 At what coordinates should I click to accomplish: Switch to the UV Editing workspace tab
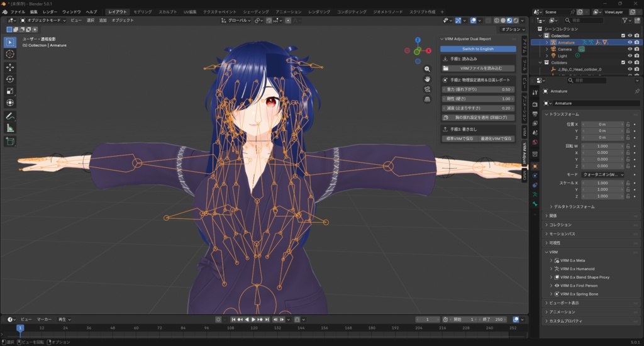click(x=190, y=12)
